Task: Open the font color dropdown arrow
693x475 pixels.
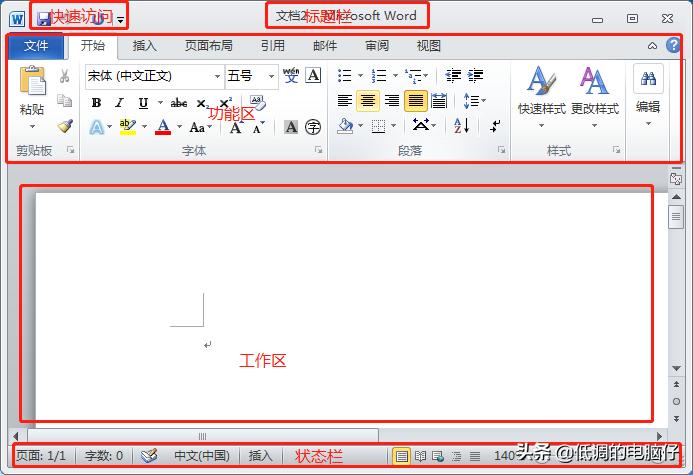Action: coord(179,127)
